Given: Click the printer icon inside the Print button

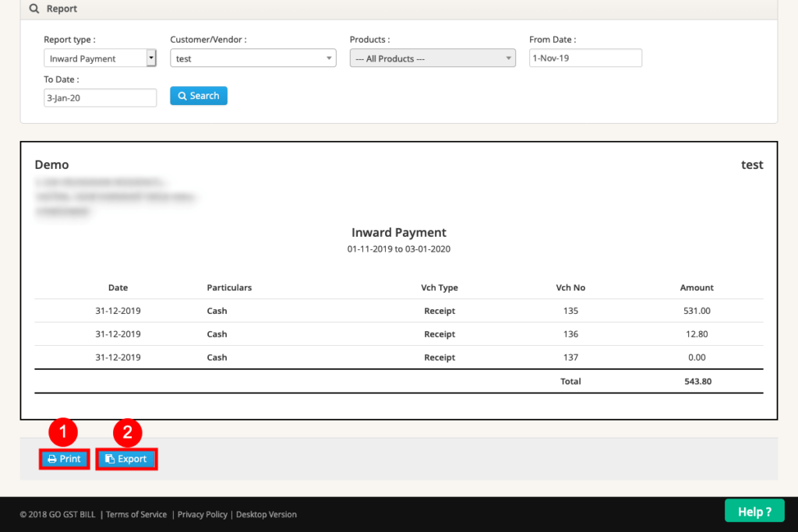Looking at the screenshot, I should [x=53, y=459].
